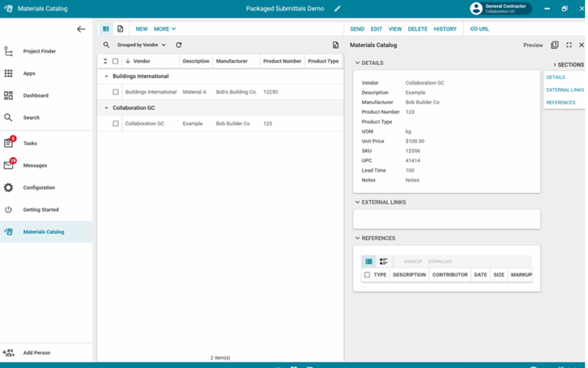This screenshot has height=368, width=588.
Task: Click the refresh icon beside Grouped by Vendor
Action: pos(179,46)
